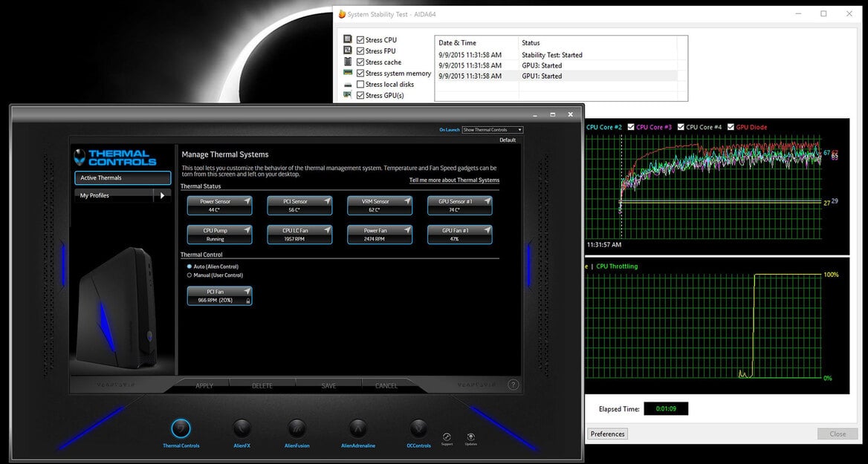The width and height of the screenshot is (868, 464).
Task: Click the Default profile label
Action: (508, 140)
